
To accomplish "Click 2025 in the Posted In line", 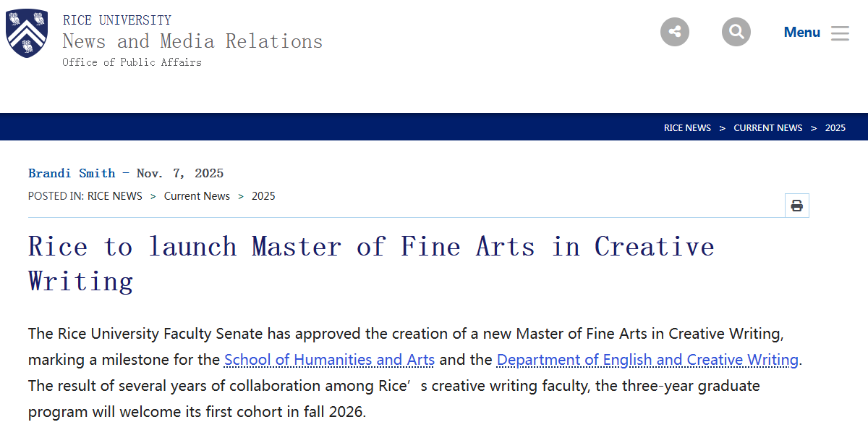I will tap(263, 196).
